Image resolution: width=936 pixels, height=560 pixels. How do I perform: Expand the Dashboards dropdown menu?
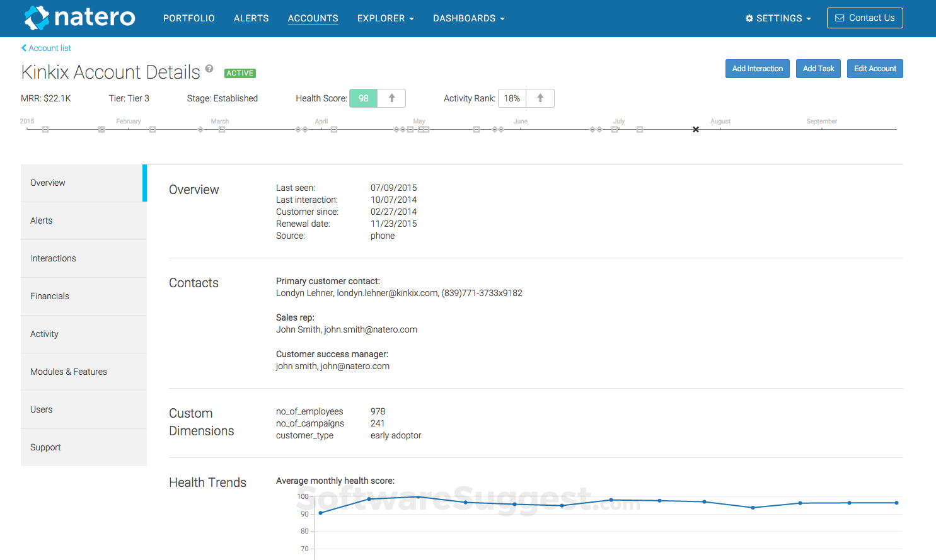click(x=468, y=18)
